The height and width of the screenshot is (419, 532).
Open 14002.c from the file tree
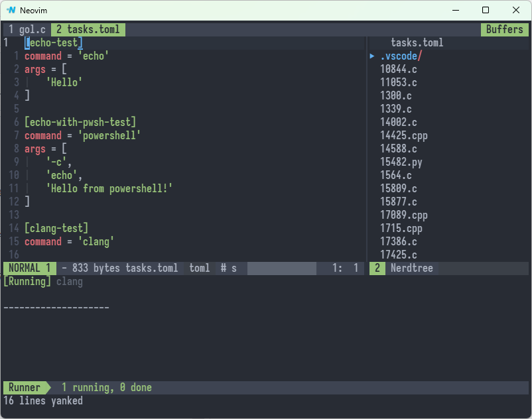point(398,122)
